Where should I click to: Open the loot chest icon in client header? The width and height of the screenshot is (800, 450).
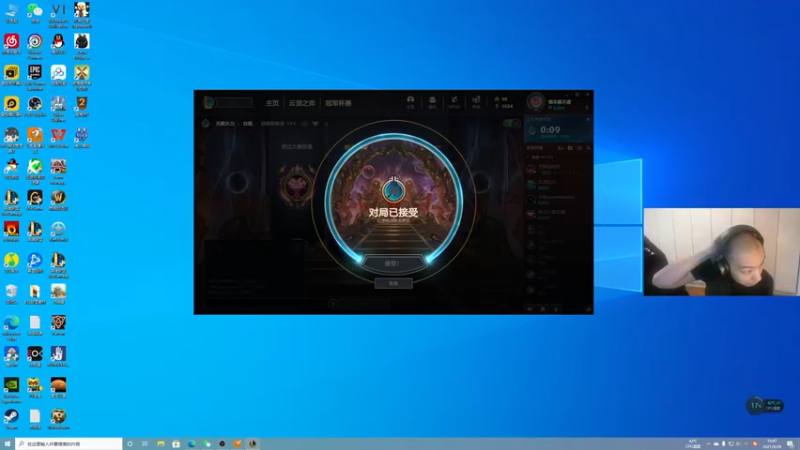click(432, 102)
